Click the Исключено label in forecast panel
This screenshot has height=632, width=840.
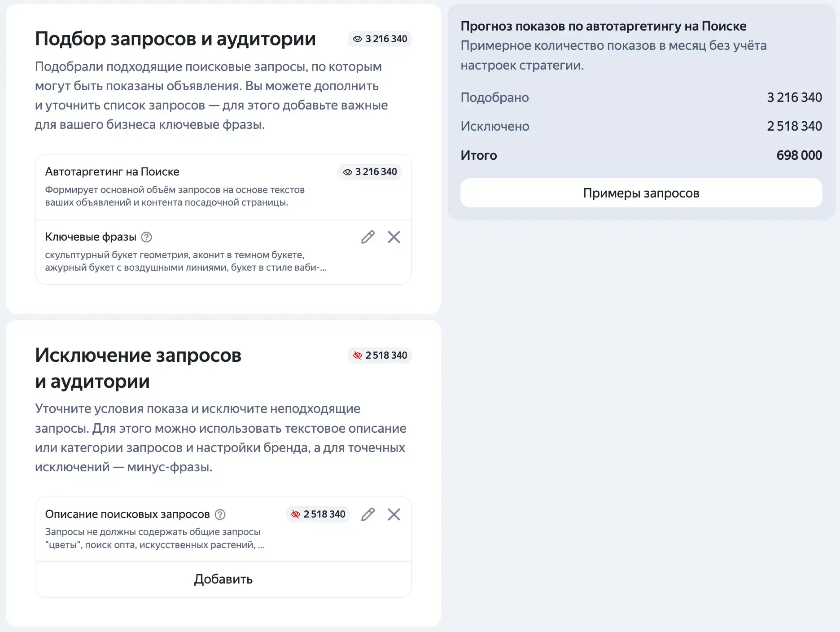495,126
